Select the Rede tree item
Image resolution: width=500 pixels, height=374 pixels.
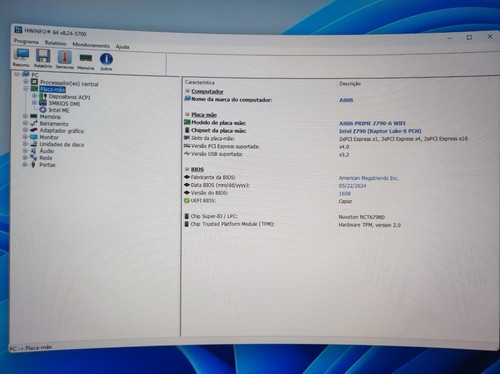click(x=46, y=158)
